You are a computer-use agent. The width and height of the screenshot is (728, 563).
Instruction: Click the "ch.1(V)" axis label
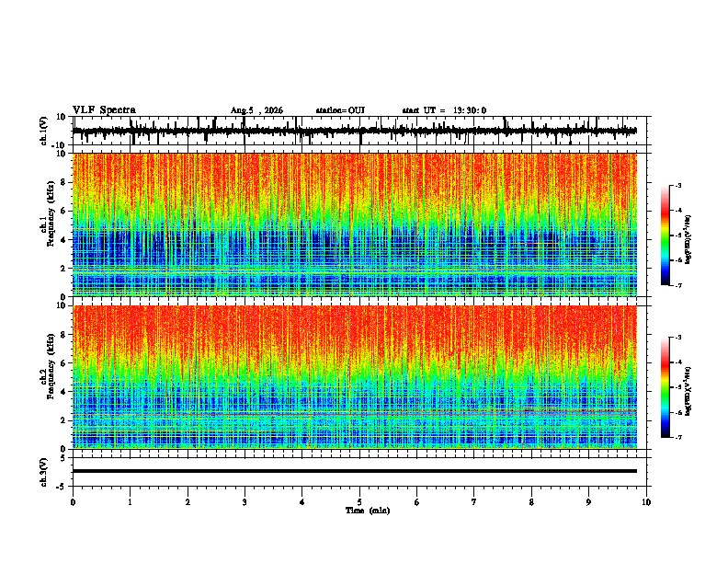[44, 131]
